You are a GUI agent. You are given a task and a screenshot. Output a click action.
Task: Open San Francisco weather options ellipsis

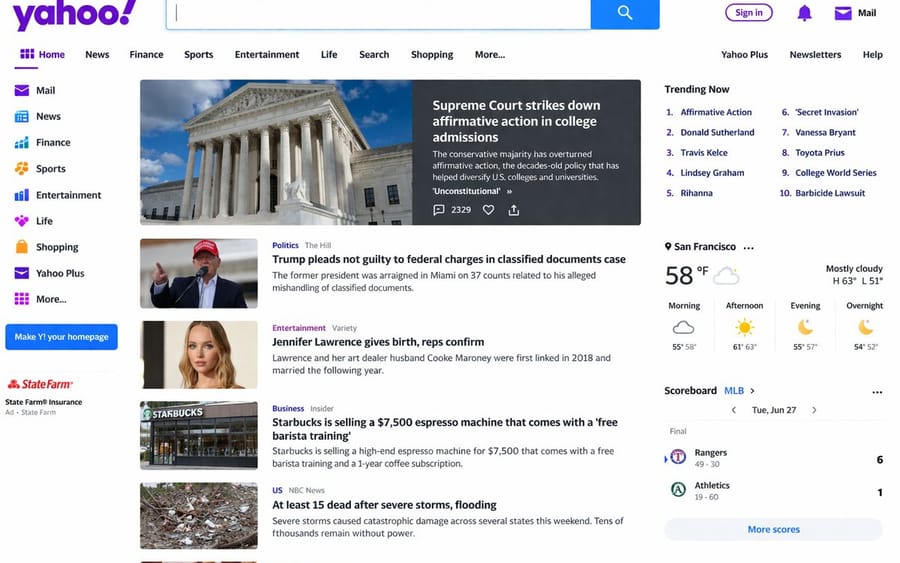coord(748,248)
